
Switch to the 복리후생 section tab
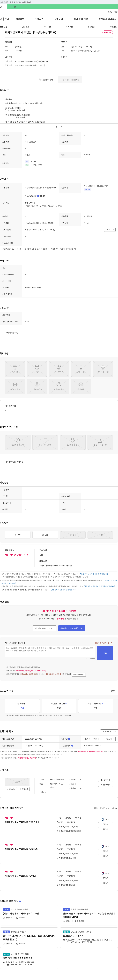(x=69, y=27)
